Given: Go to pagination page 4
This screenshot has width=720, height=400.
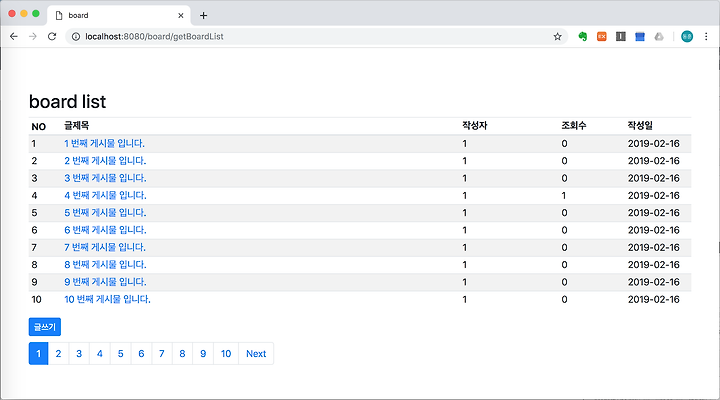Looking at the screenshot, I should click(100, 354).
